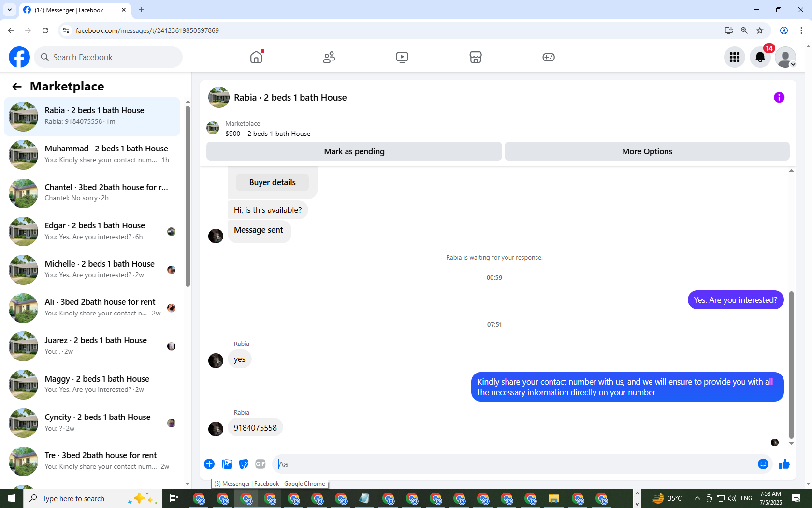812x508 pixels.
Task: Click Rabia's avatar beside phone number message
Action: pyautogui.click(x=216, y=429)
